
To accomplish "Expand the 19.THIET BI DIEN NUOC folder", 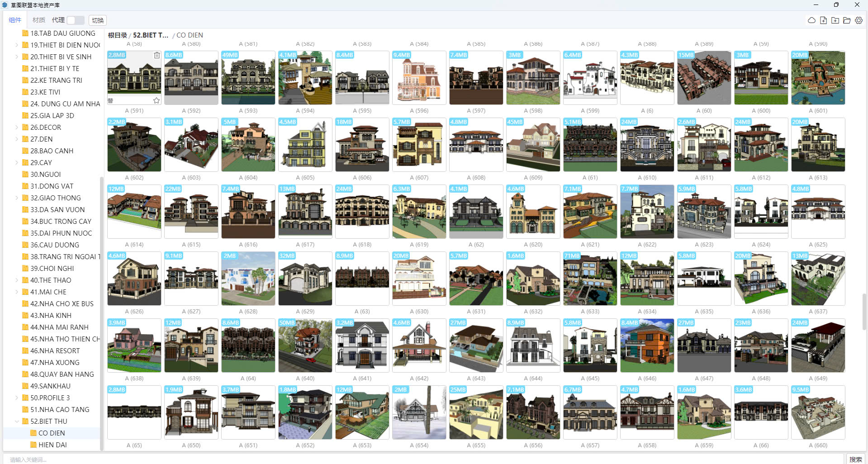I will (x=17, y=45).
